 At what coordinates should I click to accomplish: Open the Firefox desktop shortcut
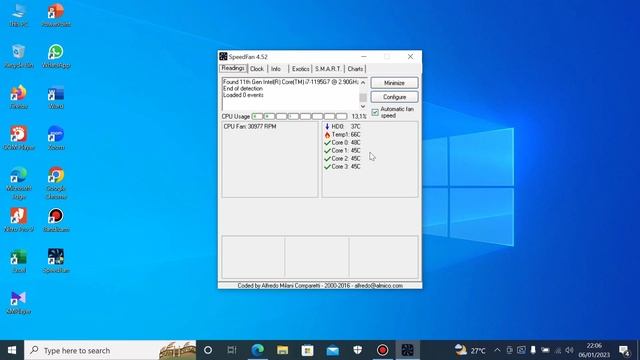click(x=19, y=97)
